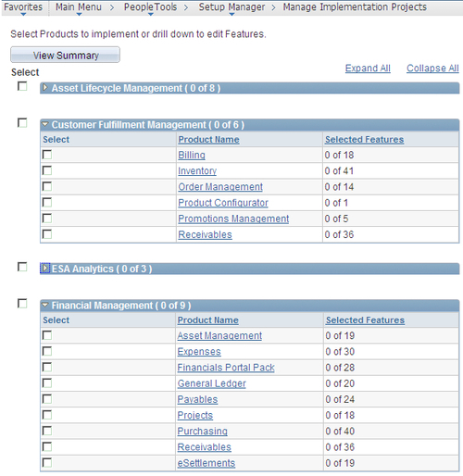Select the General Ledger checkbox

tap(47, 382)
